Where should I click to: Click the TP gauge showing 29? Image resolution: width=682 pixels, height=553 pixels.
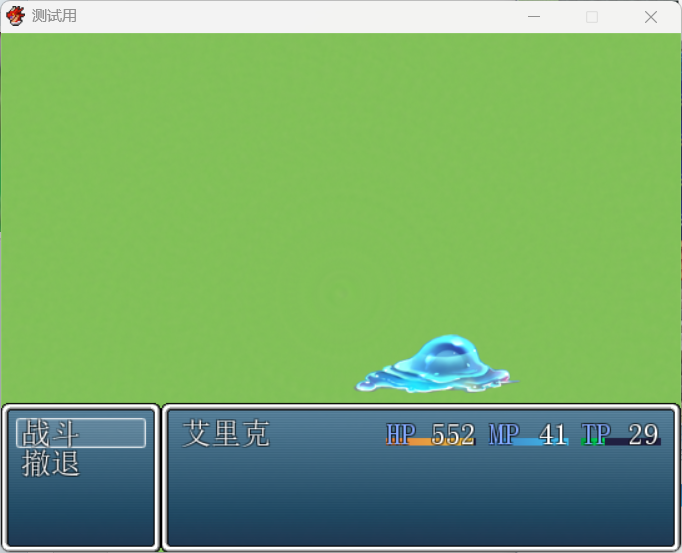click(x=621, y=434)
